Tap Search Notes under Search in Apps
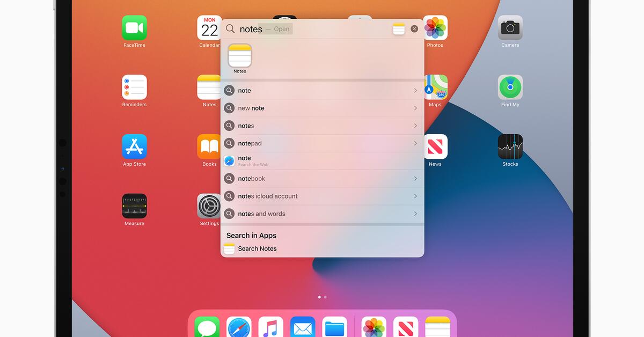This screenshot has width=644, height=337. [x=258, y=248]
